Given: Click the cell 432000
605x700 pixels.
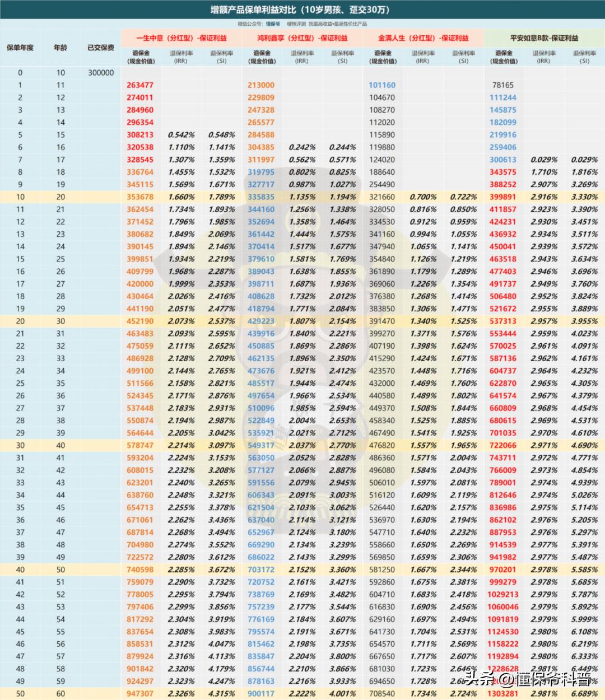Looking at the screenshot, I should tap(382, 383).
